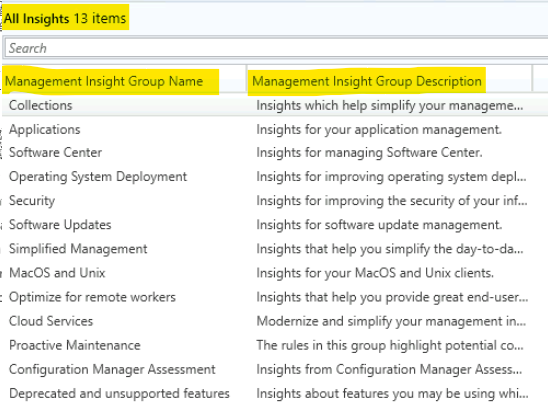
Task: Click 'Insights for your application management.' description
Action: tap(379, 130)
